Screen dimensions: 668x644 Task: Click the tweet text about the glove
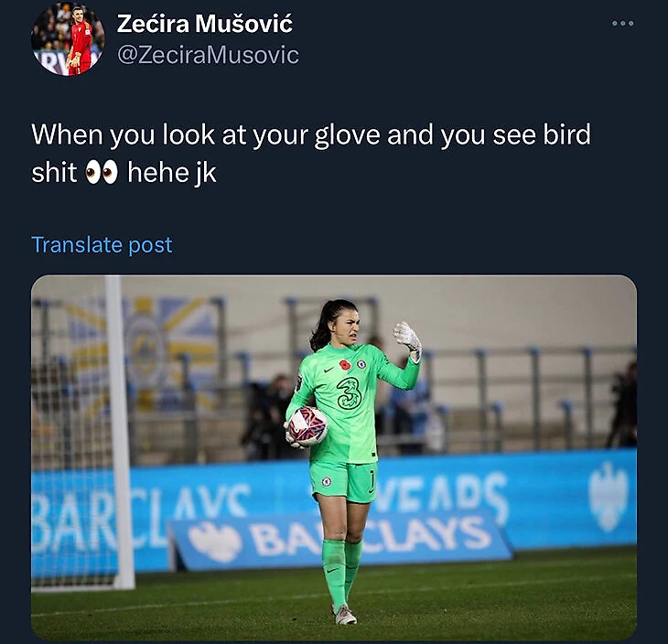(311, 154)
